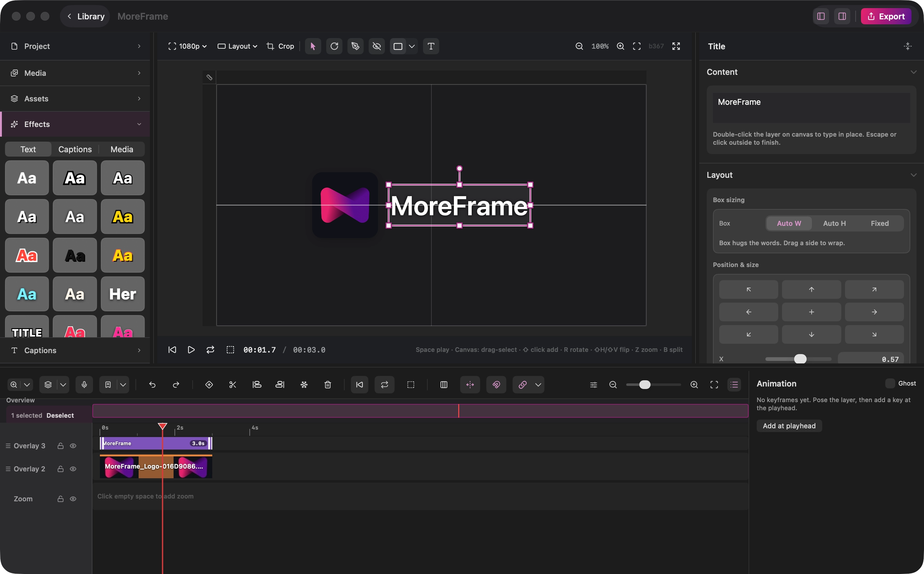
Task: Select the Text effects tab
Action: tap(28, 149)
